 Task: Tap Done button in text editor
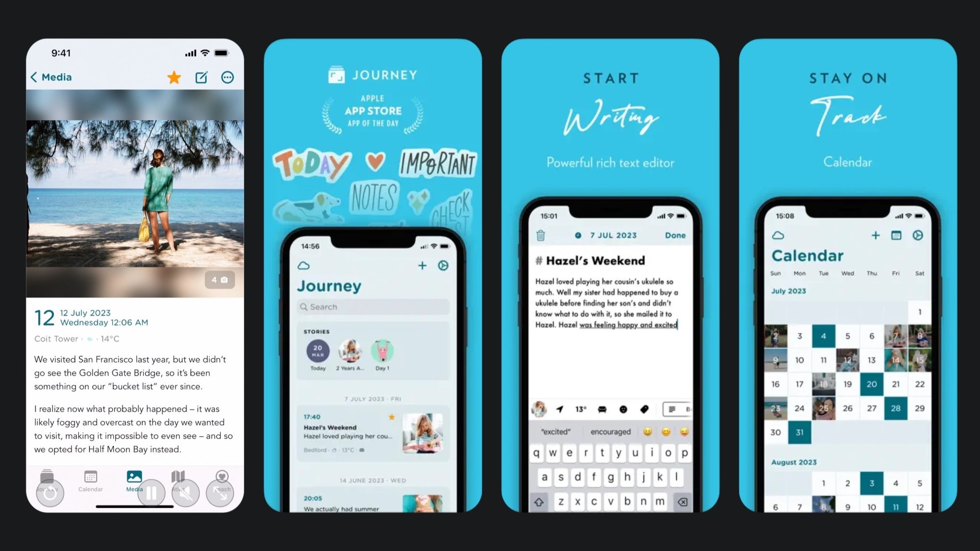(675, 235)
